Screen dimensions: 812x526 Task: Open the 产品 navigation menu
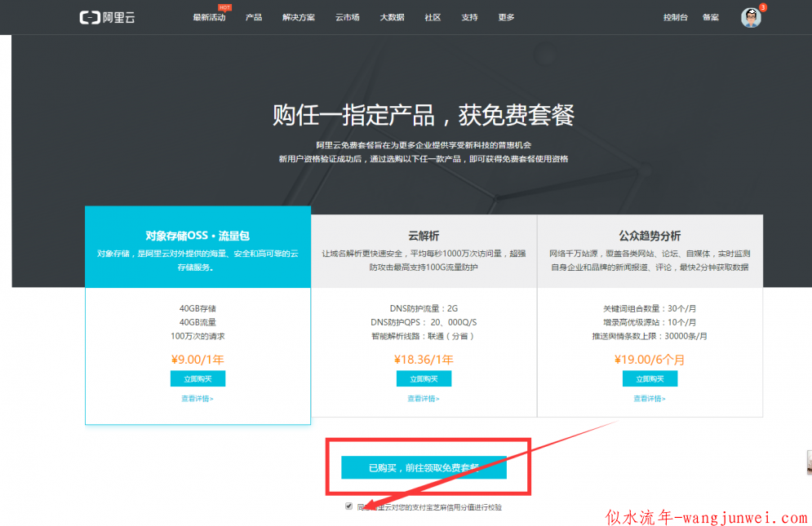pyautogui.click(x=254, y=18)
